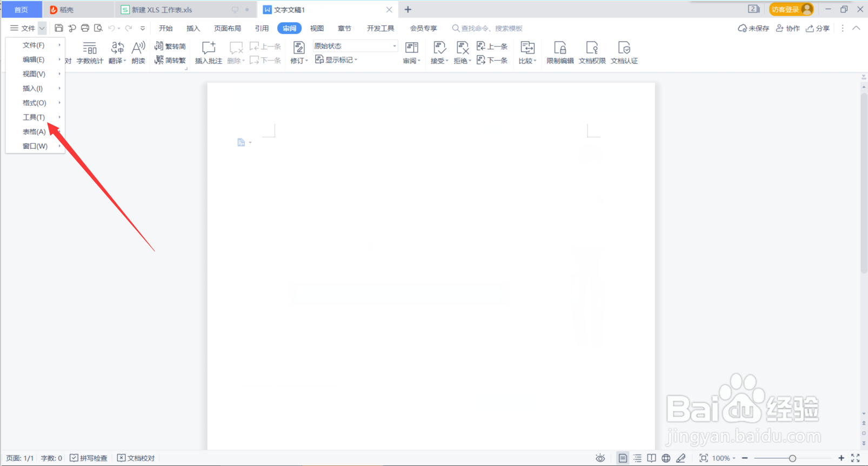Image resolution: width=868 pixels, height=466 pixels.
Task: Open the 文件(F) submenu
Action: click(x=35, y=45)
